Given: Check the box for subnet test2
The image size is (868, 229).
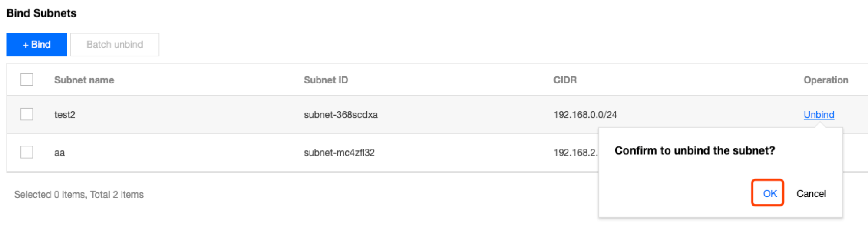Looking at the screenshot, I should click(27, 115).
